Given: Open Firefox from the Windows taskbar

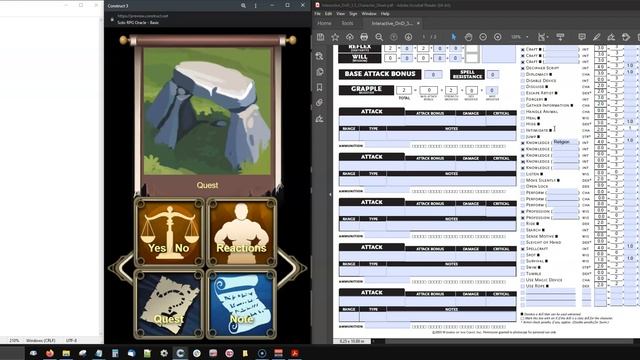Looking at the screenshot, I should coord(50,353).
